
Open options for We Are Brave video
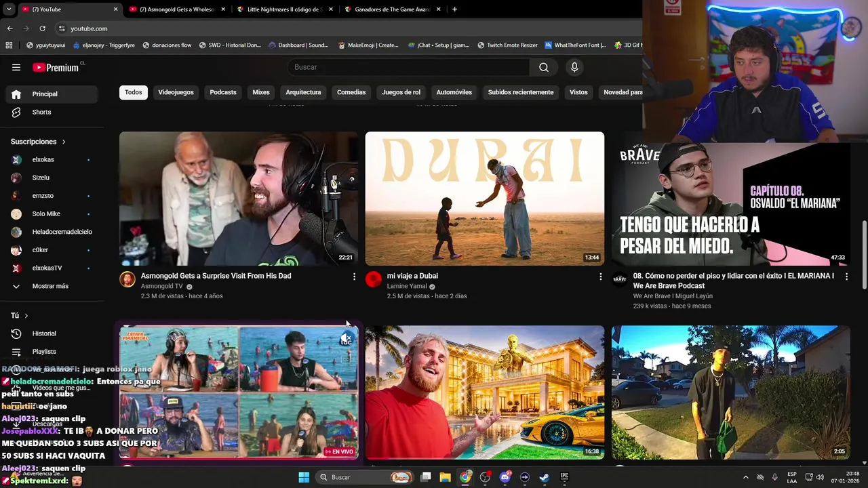click(x=846, y=277)
